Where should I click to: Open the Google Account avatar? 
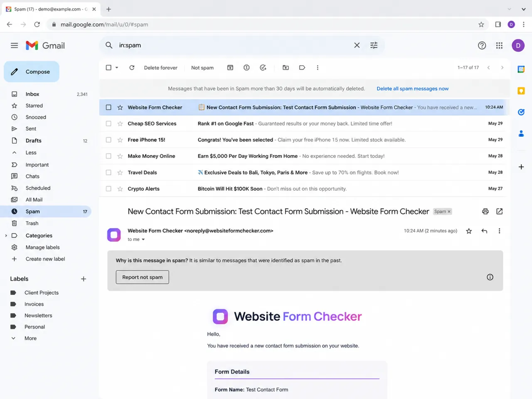(x=518, y=46)
